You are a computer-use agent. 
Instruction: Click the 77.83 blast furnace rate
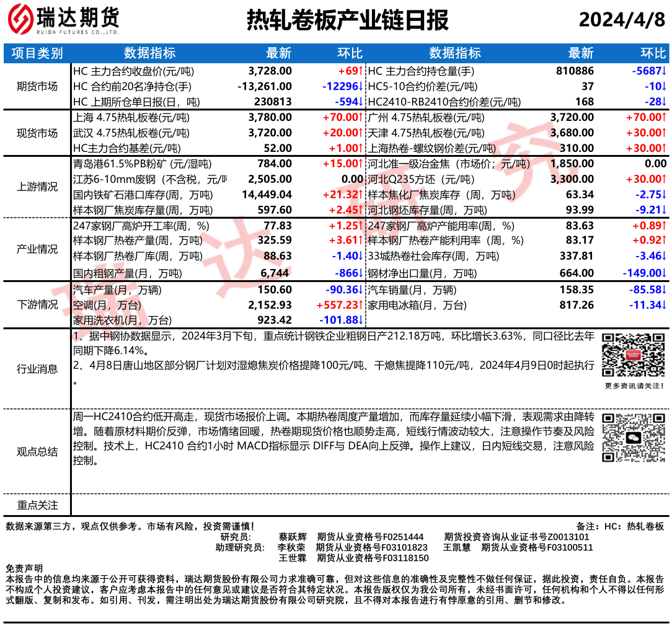click(278, 226)
